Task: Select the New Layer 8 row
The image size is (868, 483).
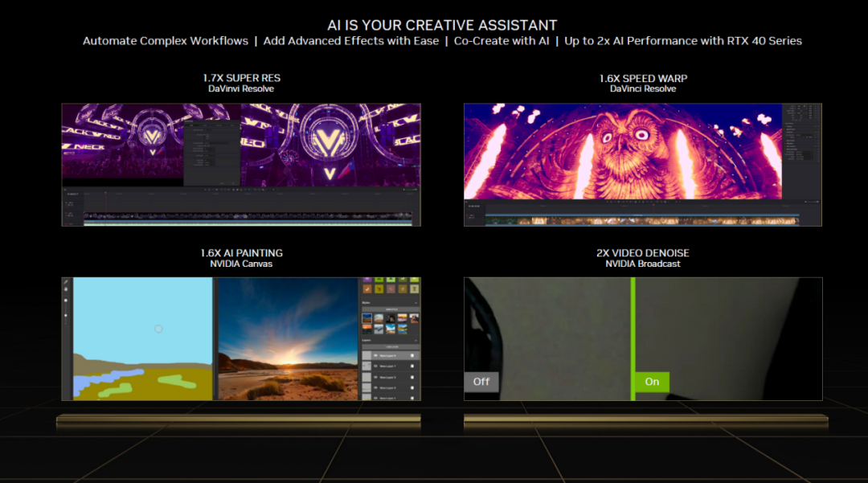Action: [x=391, y=356]
